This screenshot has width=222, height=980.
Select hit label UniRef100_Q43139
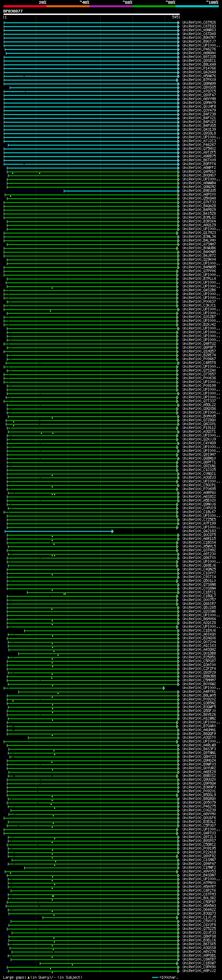click(199, 129)
